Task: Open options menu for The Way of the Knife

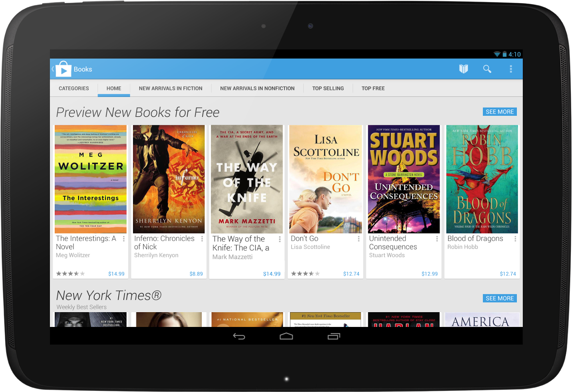Action: point(280,239)
